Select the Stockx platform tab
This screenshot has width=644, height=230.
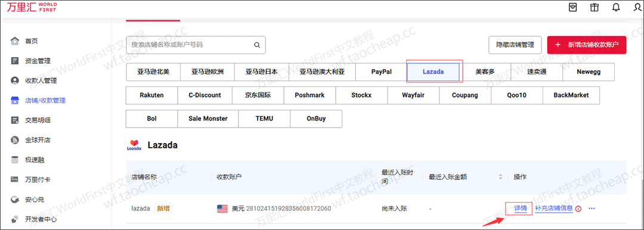click(361, 95)
